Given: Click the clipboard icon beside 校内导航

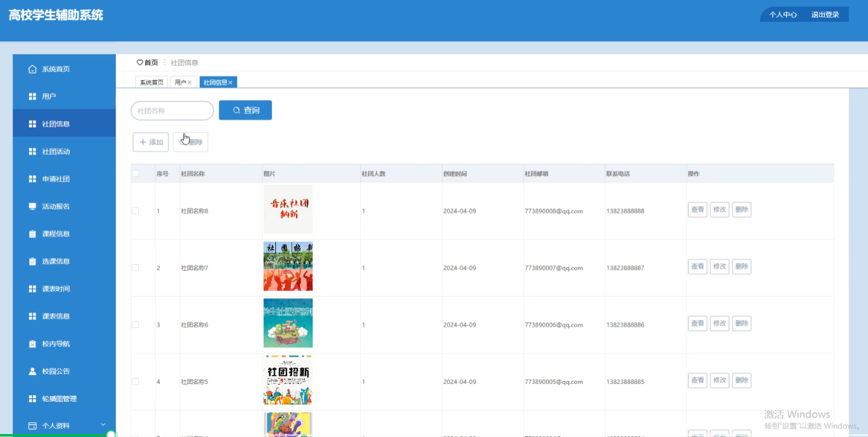Looking at the screenshot, I should point(32,344).
